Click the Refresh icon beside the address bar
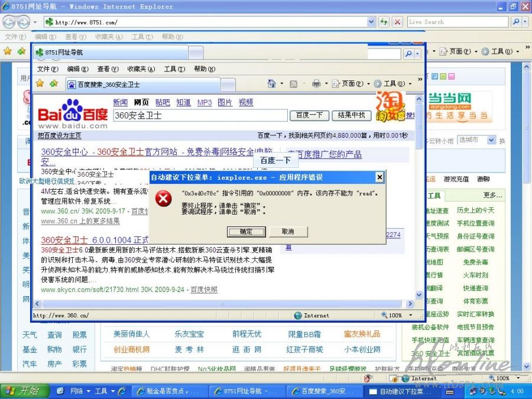Image resolution: width=532 pixels, height=399 pixels. coord(384,22)
